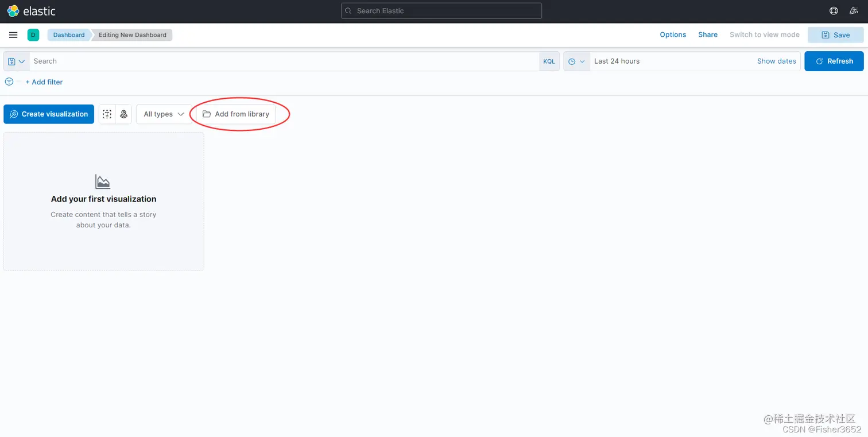Focus the Search Elastic box
The width and height of the screenshot is (868, 437).
441,11
